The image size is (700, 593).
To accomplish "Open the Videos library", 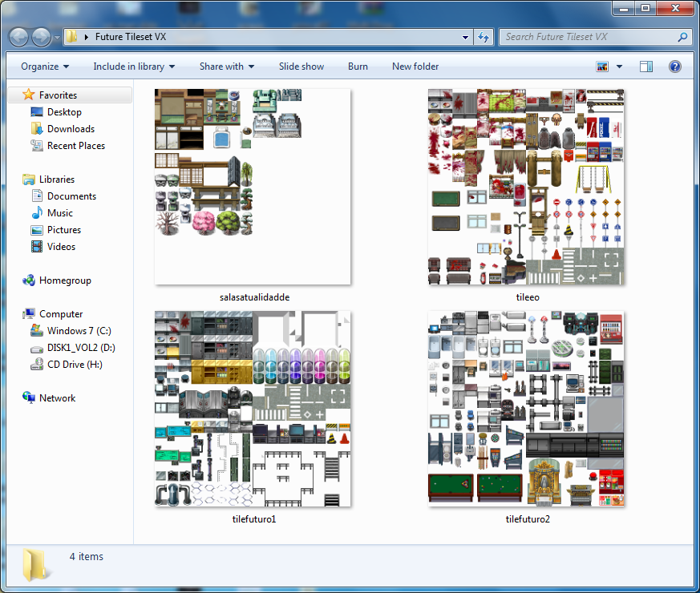I will pyautogui.click(x=61, y=247).
